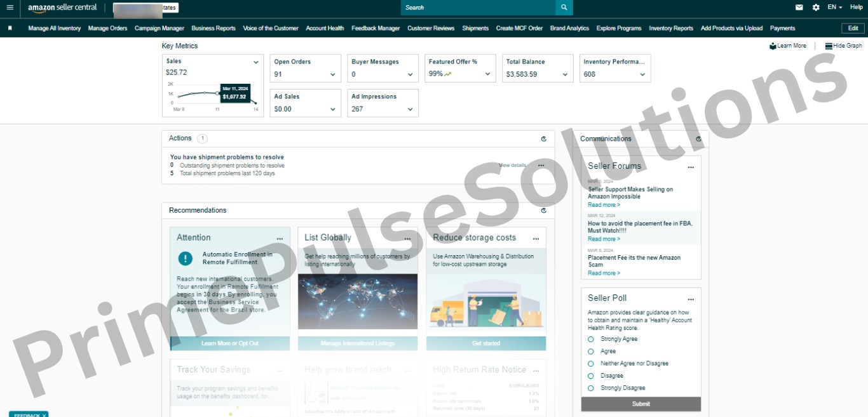Refresh the Actions panel
This screenshot has width=868, height=417.
click(543, 138)
